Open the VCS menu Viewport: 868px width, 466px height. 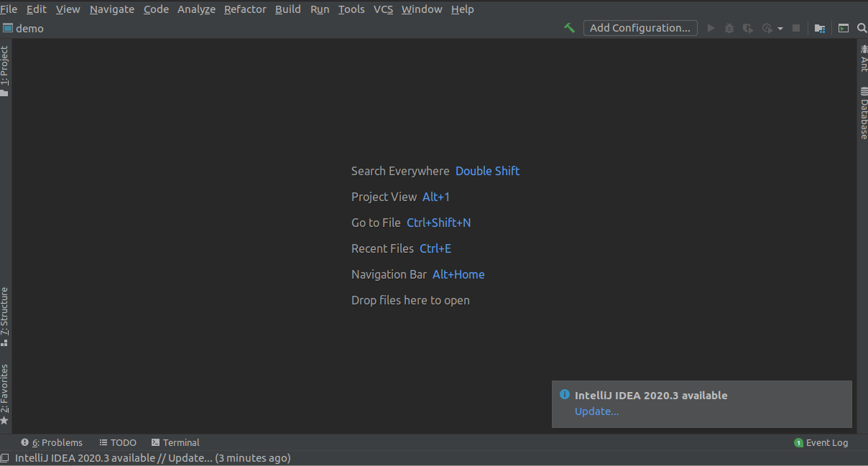click(x=383, y=9)
